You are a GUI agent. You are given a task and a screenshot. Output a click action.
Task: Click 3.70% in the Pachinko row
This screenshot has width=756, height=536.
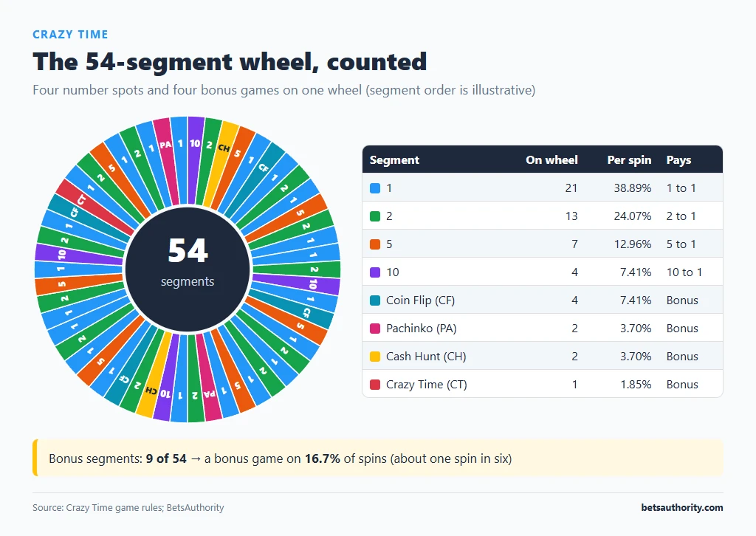tap(636, 328)
